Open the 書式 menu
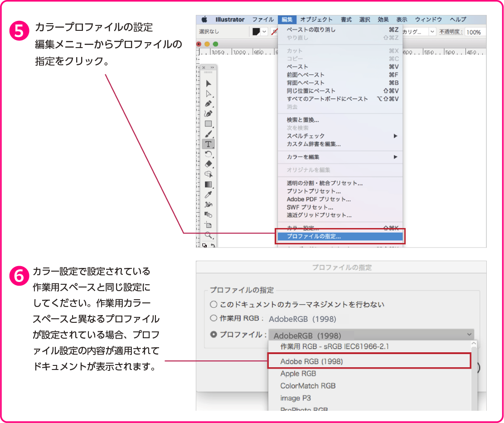504x423 pixels. pos(346,19)
